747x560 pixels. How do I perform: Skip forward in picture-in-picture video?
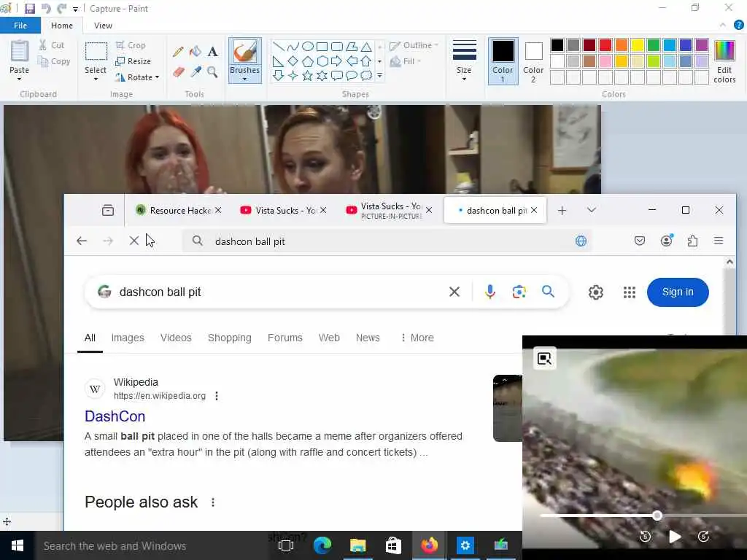click(x=704, y=537)
